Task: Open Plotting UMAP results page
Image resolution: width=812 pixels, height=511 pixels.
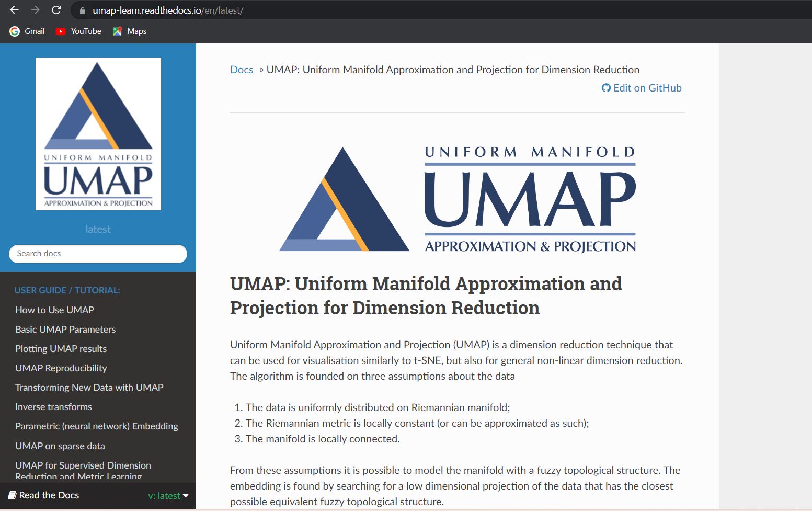Action: coord(61,349)
